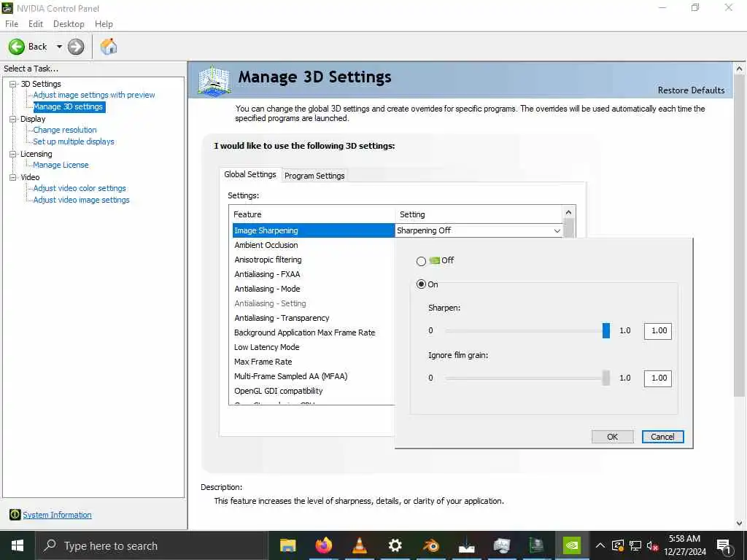Open the network icon in system tray

(635, 545)
